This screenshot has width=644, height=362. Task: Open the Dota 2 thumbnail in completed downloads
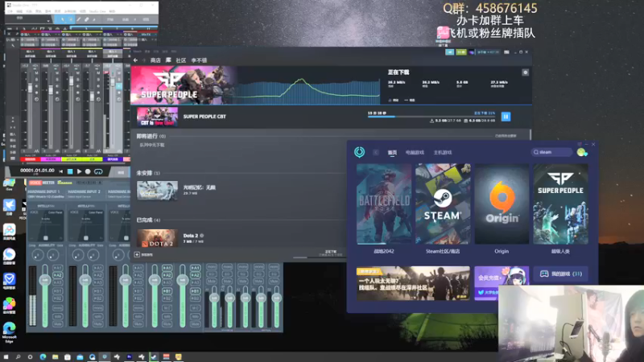(x=157, y=238)
